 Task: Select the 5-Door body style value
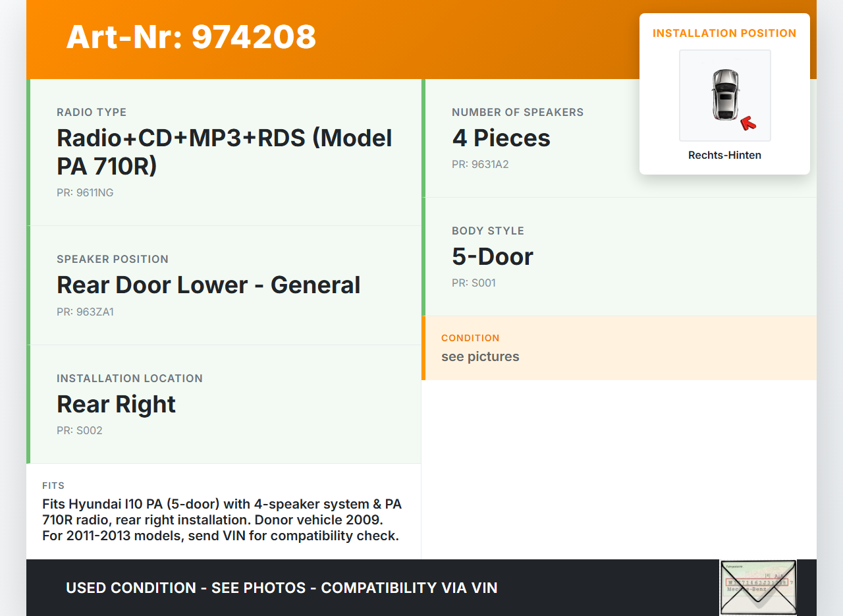(x=492, y=257)
